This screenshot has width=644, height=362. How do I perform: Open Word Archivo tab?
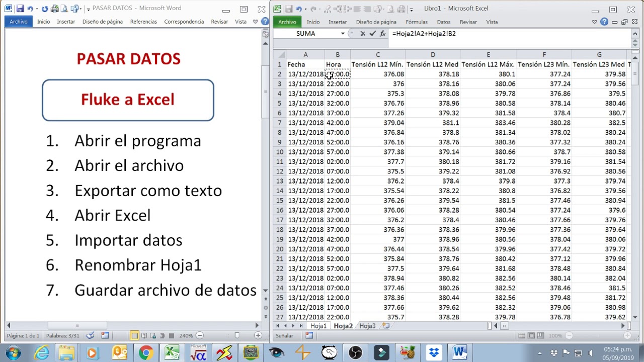click(19, 22)
